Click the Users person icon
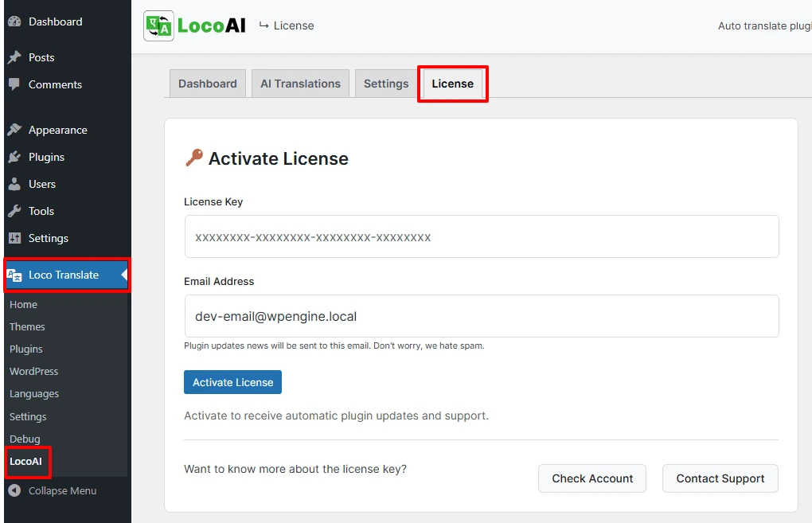Image resolution: width=812 pixels, height=523 pixels. pos(14,183)
